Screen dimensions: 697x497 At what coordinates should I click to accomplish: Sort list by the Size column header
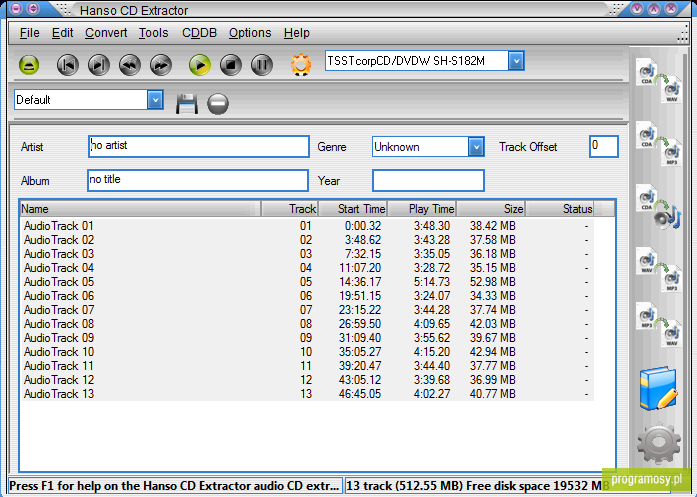491,208
